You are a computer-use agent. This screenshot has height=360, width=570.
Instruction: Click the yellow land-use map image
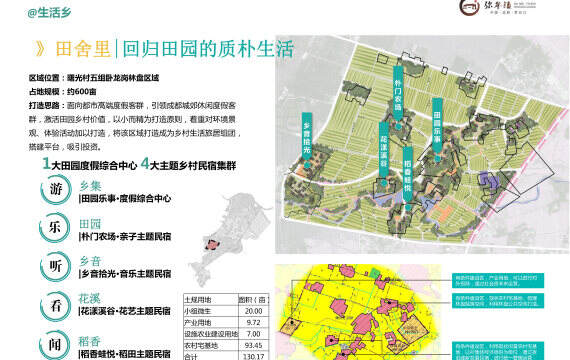[358, 312]
